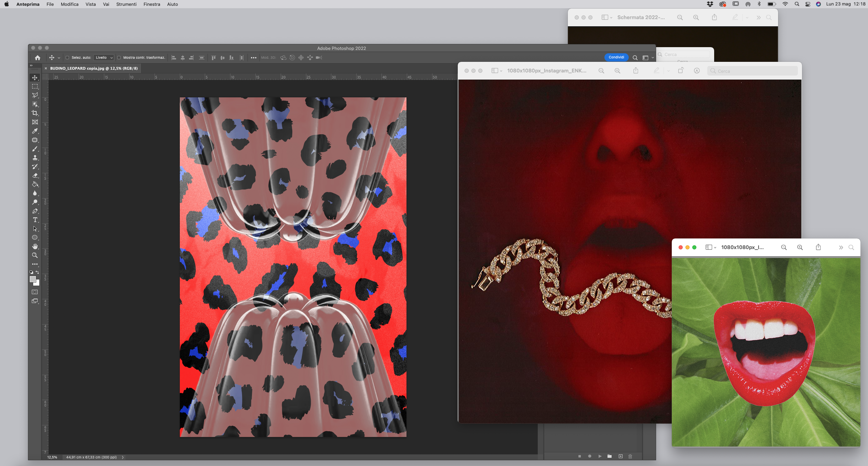Click the foreground color swatch
Screen dimensions: 868x466
[33, 279]
